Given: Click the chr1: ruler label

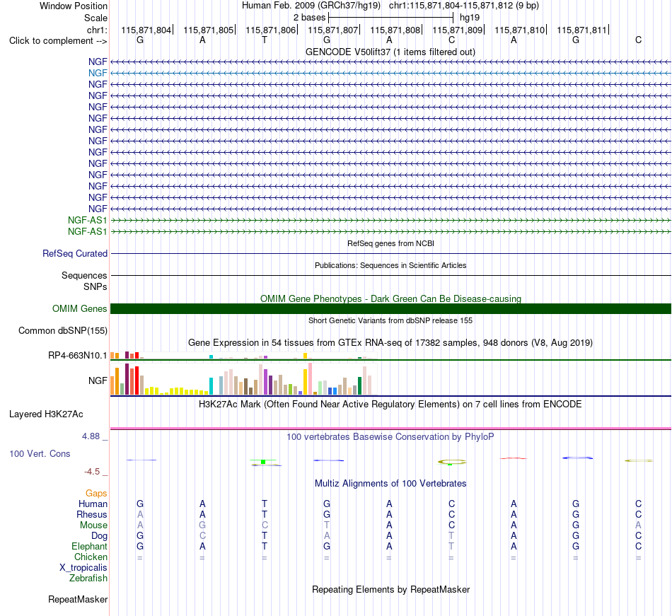Looking at the screenshot, I should click(97, 30).
